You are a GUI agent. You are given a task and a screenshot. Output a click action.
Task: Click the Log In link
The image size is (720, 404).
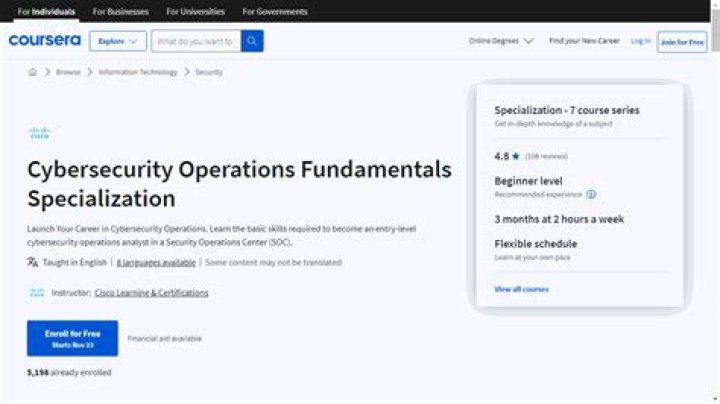[641, 41]
